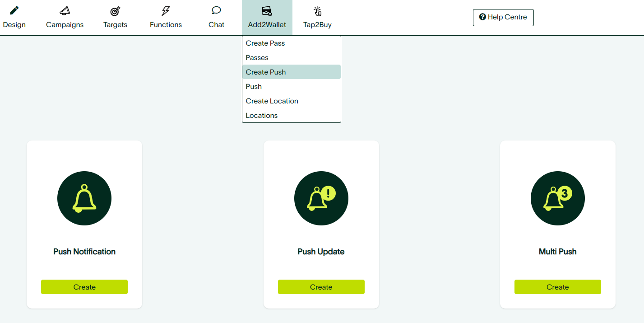Click the Add2Wallet card icon

click(267, 11)
